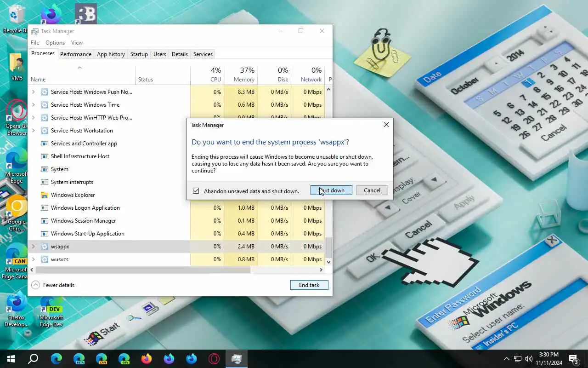Screen dimensions: 588x368
Task: Open the View menu
Action: tap(77, 43)
